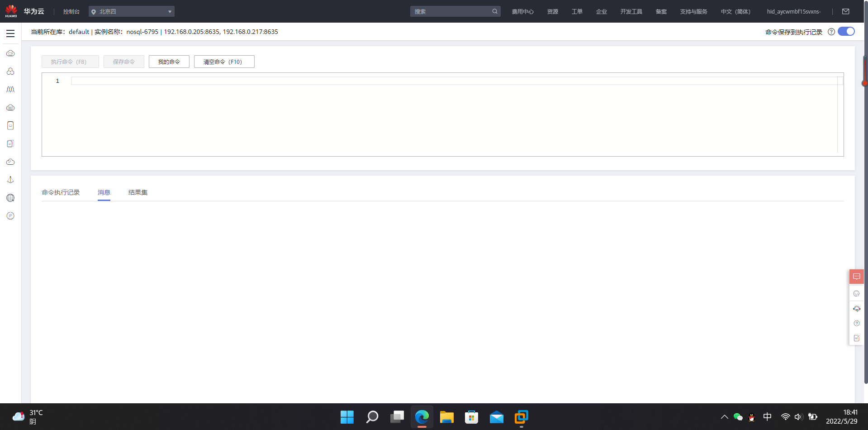Open the weather widget showing 31°C
Viewport: 868px width, 430px height.
(x=28, y=417)
